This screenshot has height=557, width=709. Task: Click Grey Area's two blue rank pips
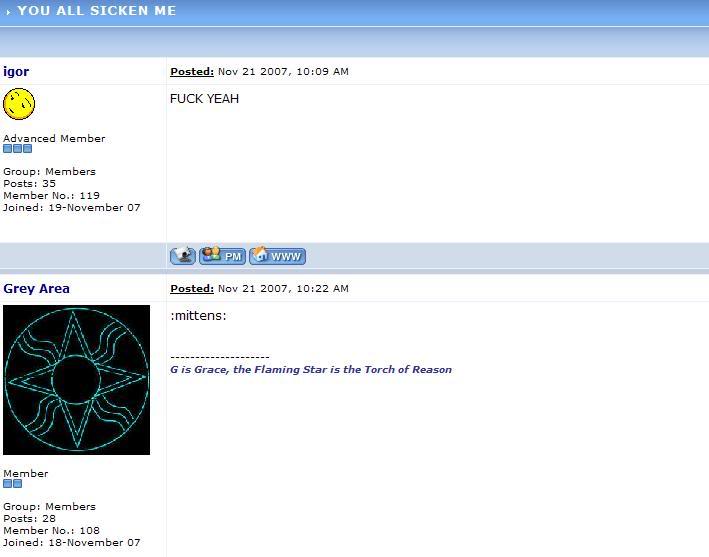pyautogui.click(x=13, y=484)
